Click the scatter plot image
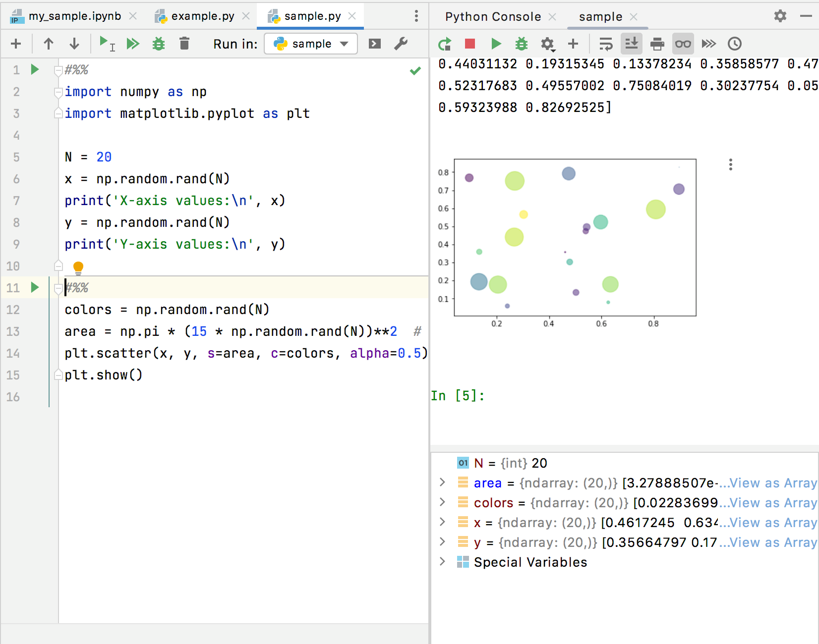The image size is (819, 644). pyautogui.click(x=567, y=243)
